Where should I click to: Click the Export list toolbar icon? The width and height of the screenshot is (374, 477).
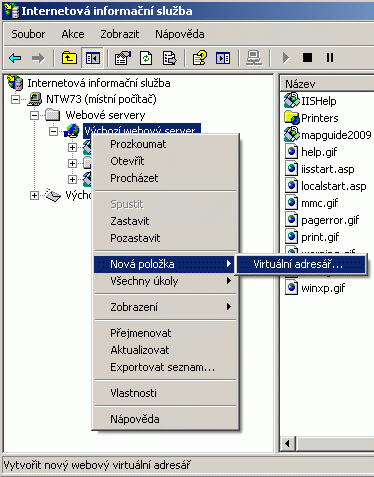[170, 58]
